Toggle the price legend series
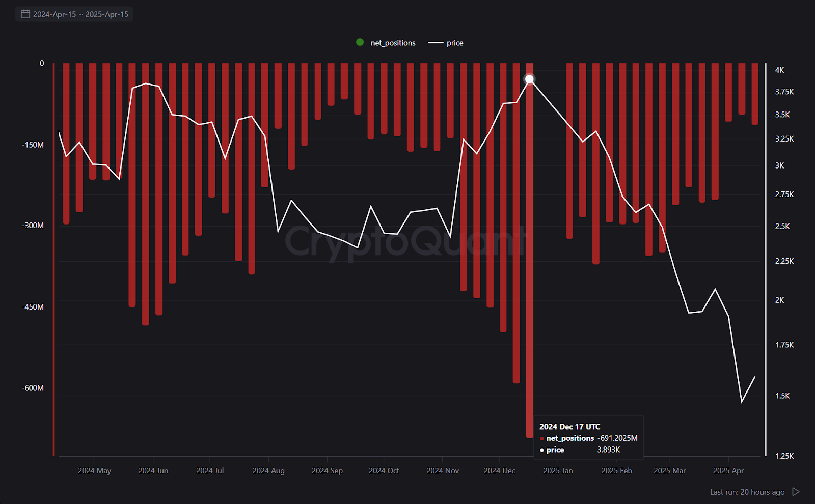 (446, 43)
